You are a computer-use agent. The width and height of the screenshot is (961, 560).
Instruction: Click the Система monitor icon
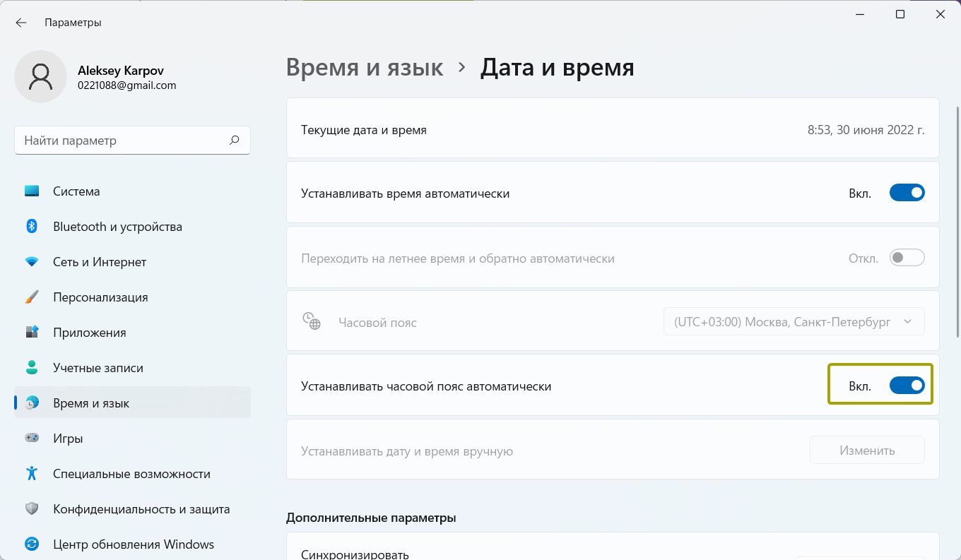[32, 191]
